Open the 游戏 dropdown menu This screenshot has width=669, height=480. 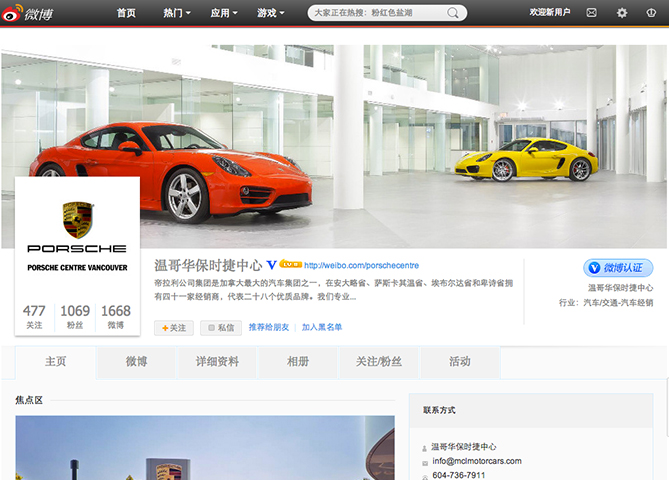point(271,13)
